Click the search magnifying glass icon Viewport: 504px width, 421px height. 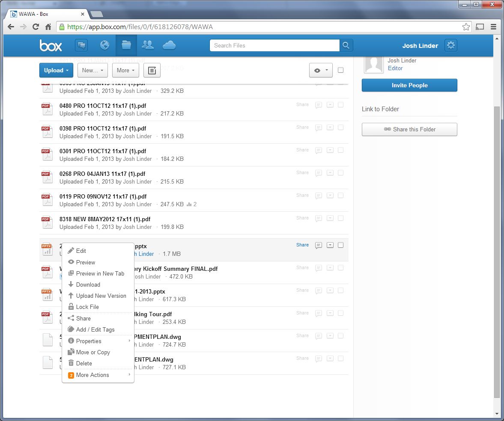pyautogui.click(x=346, y=45)
